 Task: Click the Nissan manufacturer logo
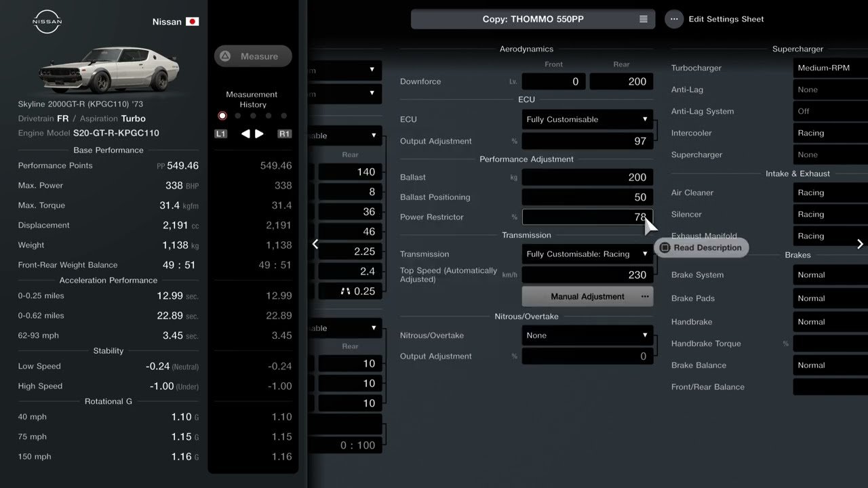pos(47,22)
